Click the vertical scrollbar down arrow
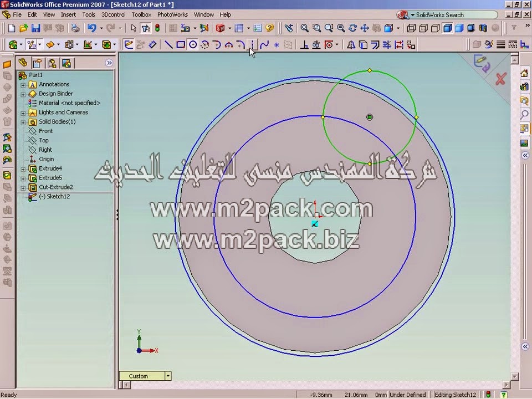Screen dimensions: 532x399 [x=514, y=376]
